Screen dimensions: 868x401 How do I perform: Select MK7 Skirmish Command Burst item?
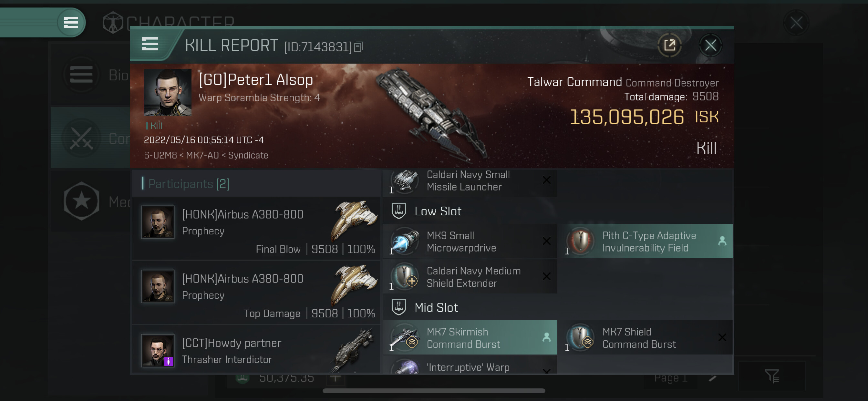[470, 338]
